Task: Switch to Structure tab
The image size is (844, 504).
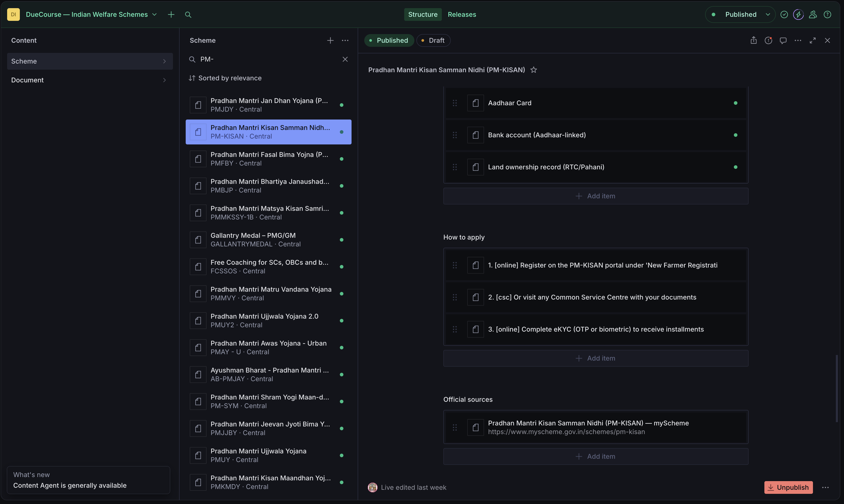Action: click(x=423, y=14)
